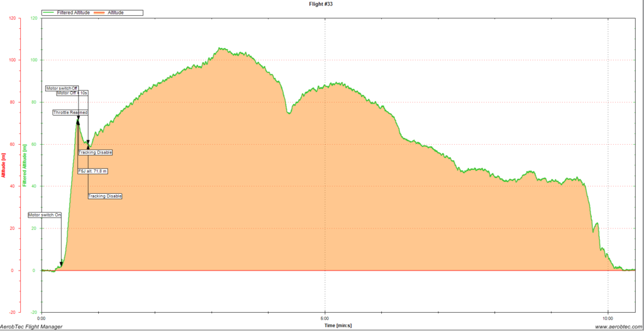Screen dimensions: 644x331
Task: Click the red 120 tick on altitude axis
Action: pyautogui.click(x=13, y=18)
